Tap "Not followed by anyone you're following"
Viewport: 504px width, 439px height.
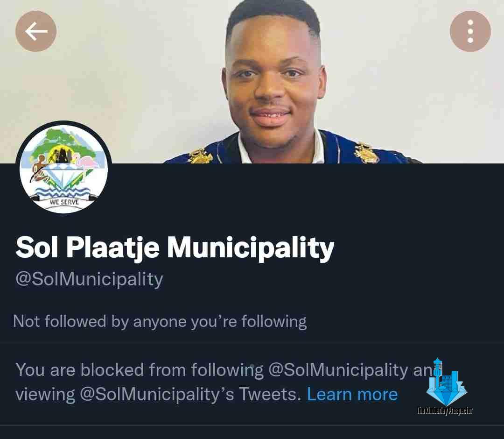[160, 321]
